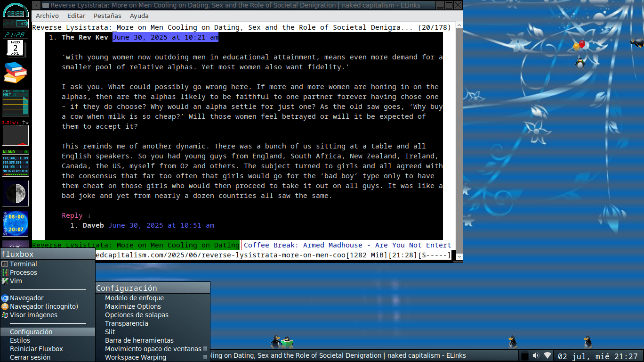This screenshot has width=644, height=362.
Task: Click the blue Navegador browser icon
Action: [5, 298]
